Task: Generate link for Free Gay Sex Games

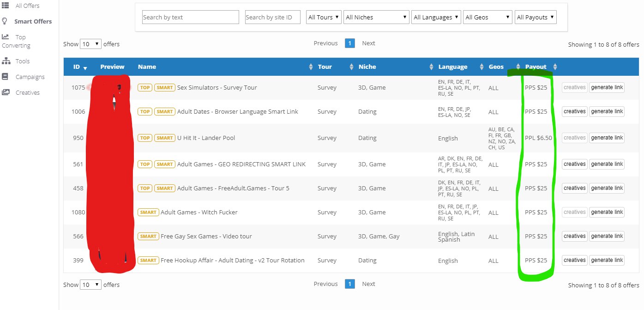Action: point(607,236)
